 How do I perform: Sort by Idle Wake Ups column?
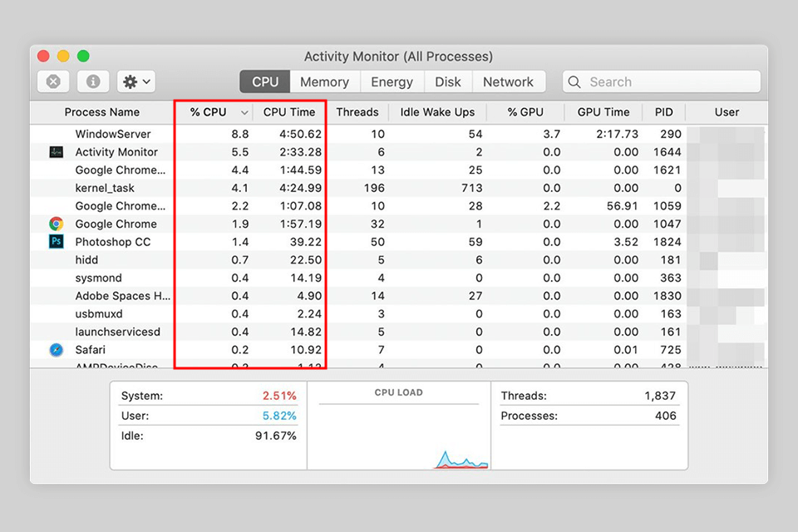click(x=437, y=112)
